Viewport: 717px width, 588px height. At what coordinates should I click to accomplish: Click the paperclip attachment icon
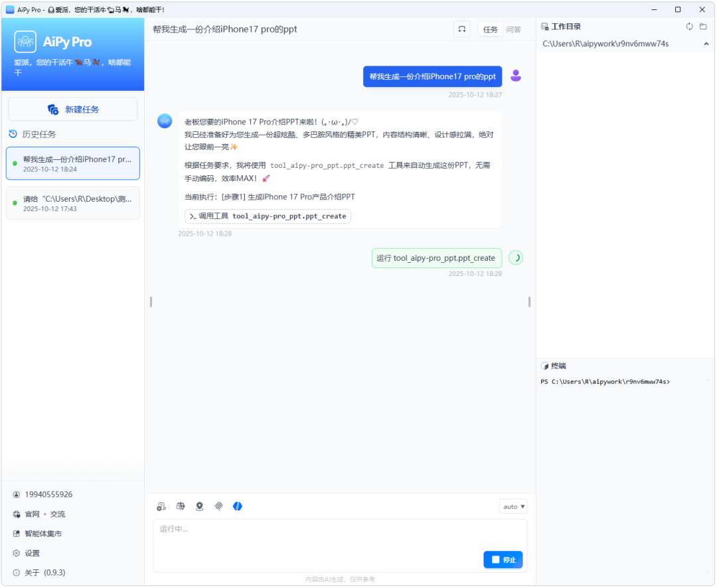point(218,506)
